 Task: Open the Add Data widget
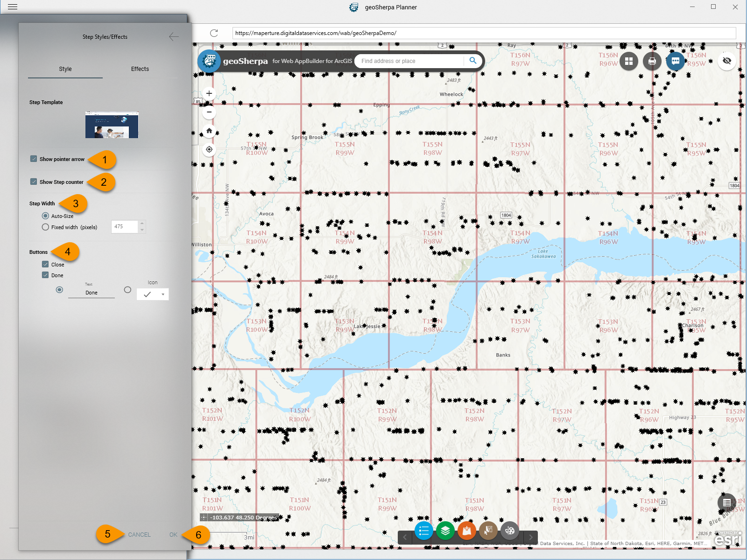coord(467,531)
